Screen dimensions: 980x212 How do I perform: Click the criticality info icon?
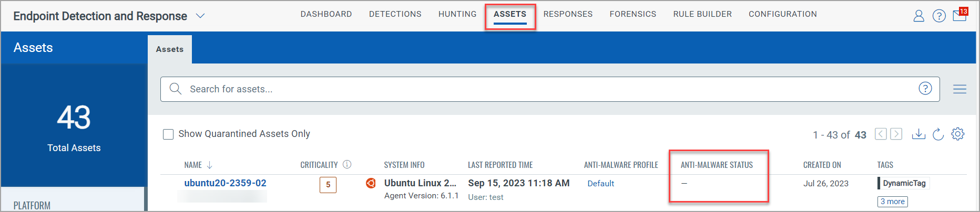click(x=347, y=164)
